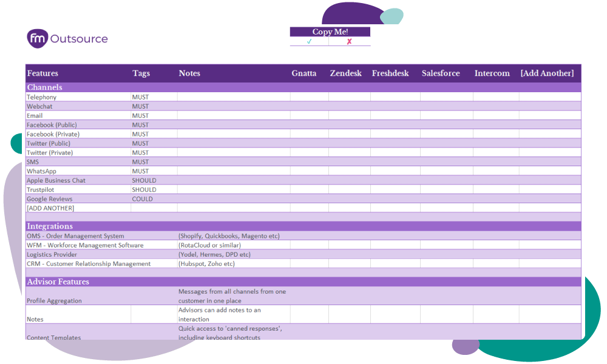
Task: Select the Apple Business Chat cell
Action: (x=78, y=181)
